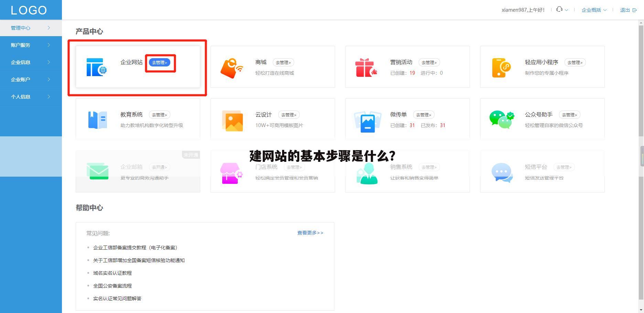
Task: Open the 域名实名认证教程 help article
Action: (112, 273)
